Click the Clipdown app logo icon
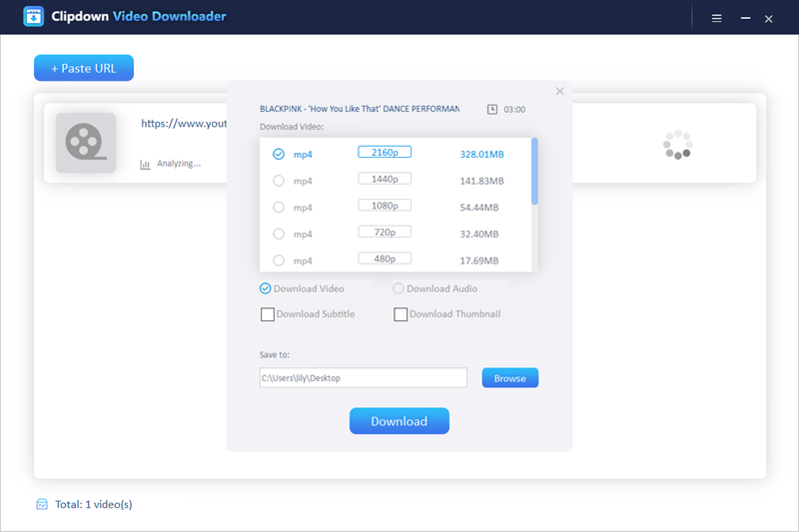 point(35,17)
